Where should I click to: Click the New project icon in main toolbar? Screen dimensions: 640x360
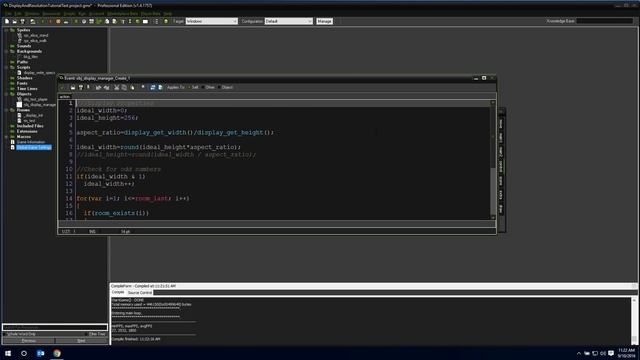pyautogui.click(x=7, y=21)
